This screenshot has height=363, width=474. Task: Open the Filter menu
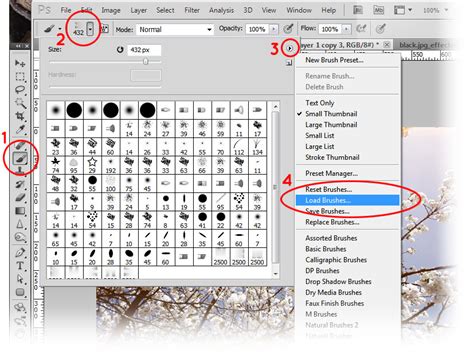click(x=192, y=10)
